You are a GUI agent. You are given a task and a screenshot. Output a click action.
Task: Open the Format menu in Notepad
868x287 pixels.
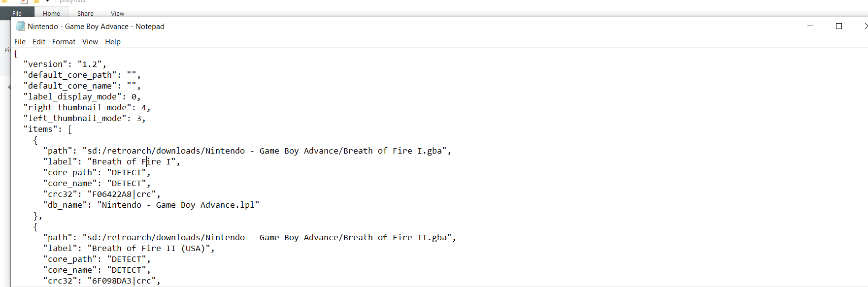[x=64, y=42]
